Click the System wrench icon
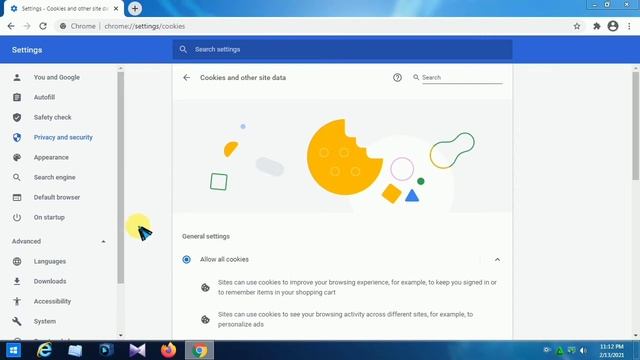The image size is (640, 360). click(17, 321)
